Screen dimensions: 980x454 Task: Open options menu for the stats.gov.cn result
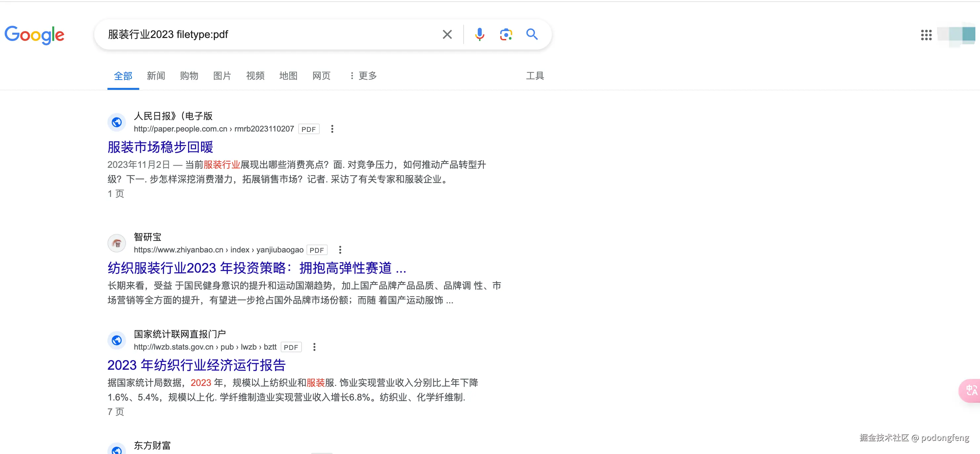click(x=314, y=347)
